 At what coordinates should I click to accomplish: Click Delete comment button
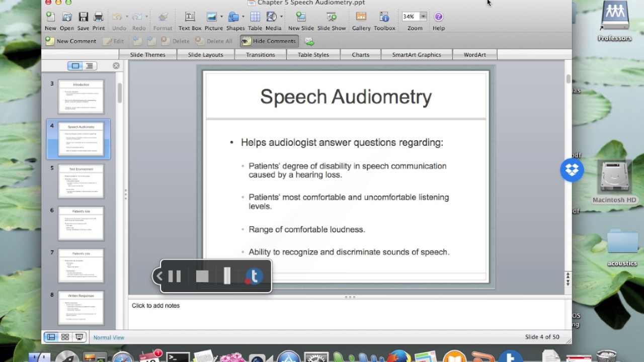pos(175,41)
